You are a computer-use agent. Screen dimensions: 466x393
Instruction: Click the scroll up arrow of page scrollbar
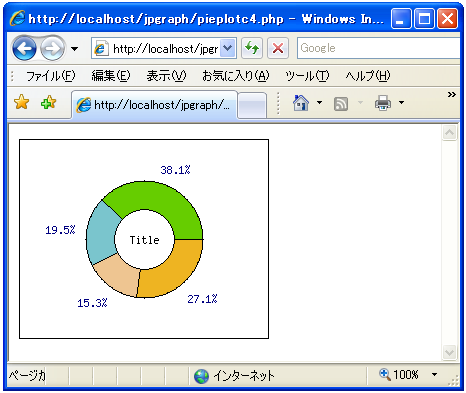click(x=449, y=133)
